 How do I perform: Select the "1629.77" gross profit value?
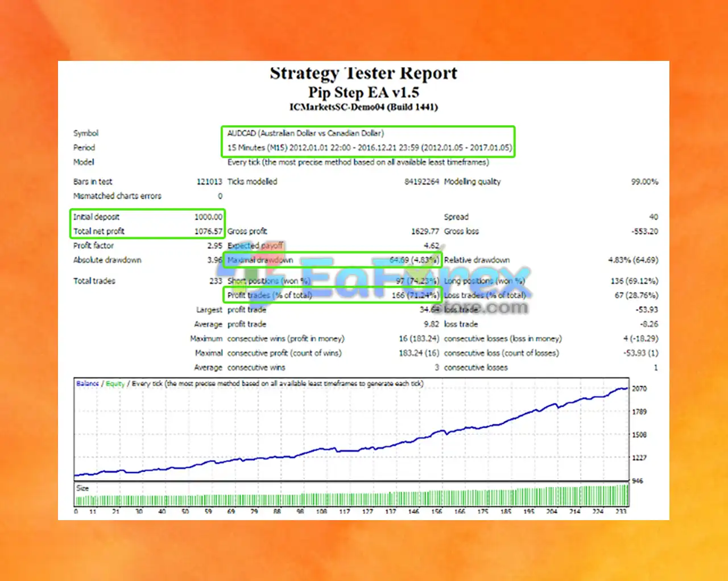(425, 231)
